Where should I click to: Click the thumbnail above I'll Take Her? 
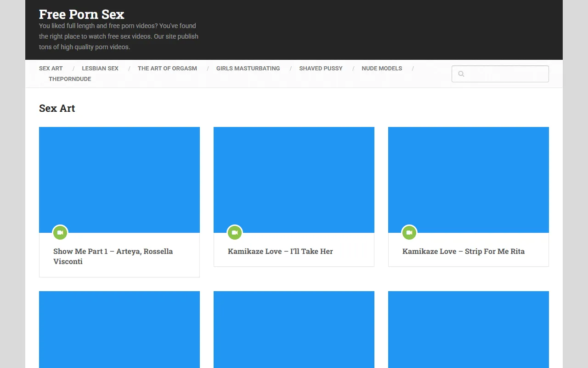click(x=294, y=180)
